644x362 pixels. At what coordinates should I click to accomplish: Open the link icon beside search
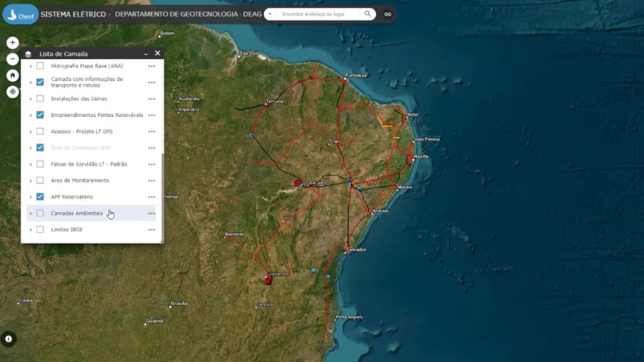click(x=387, y=14)
